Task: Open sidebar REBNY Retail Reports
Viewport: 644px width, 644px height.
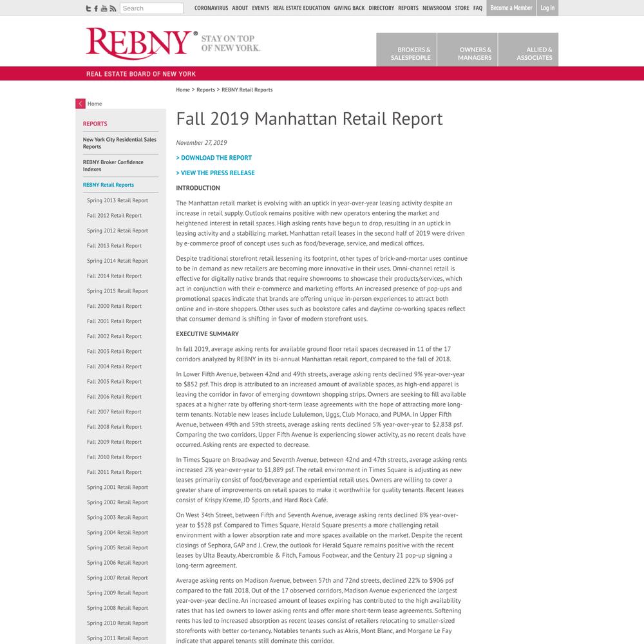Action: pos(108,185)
